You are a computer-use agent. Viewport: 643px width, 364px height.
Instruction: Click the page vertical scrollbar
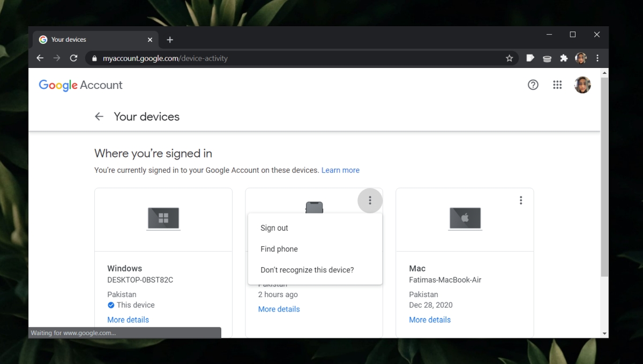coord(604,177)
